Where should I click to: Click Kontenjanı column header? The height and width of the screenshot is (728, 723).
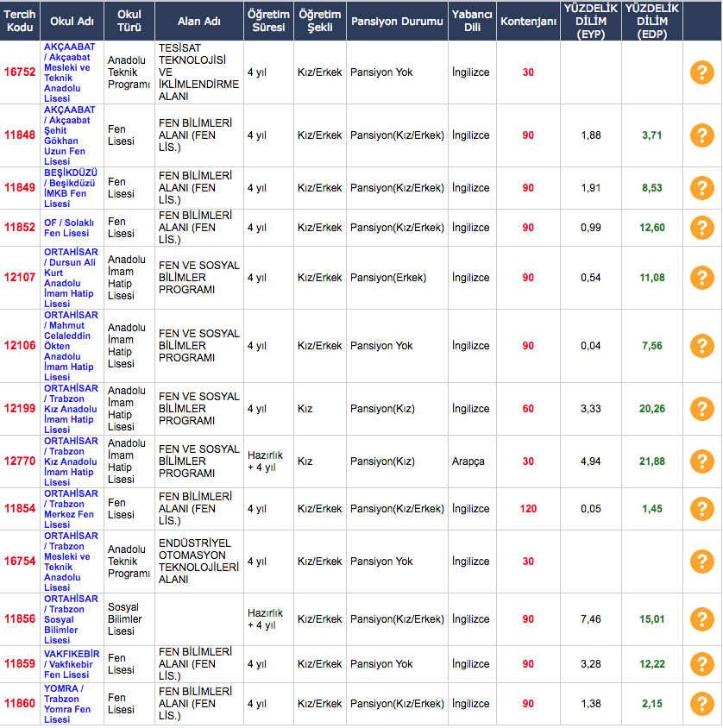[527, 21]
